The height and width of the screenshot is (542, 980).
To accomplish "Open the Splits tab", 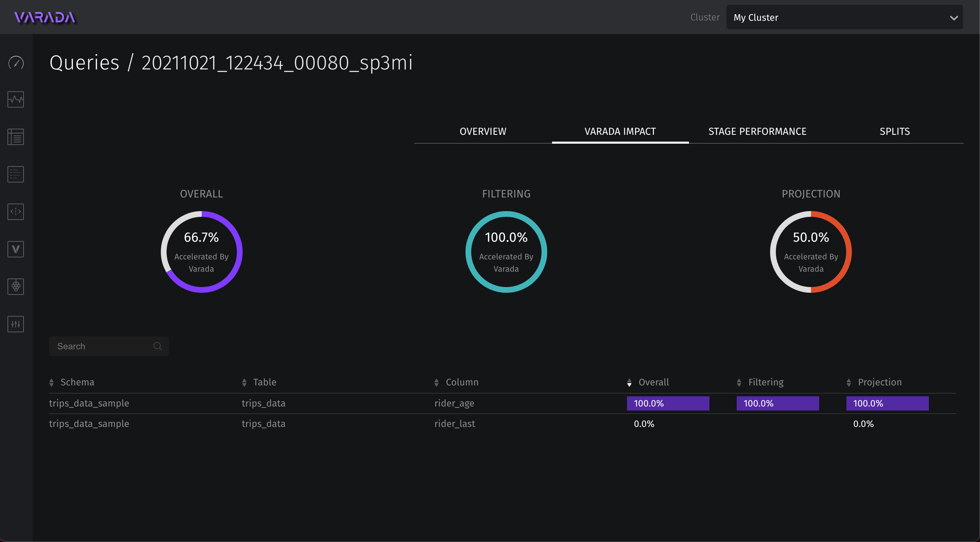I will click(894, 131).
